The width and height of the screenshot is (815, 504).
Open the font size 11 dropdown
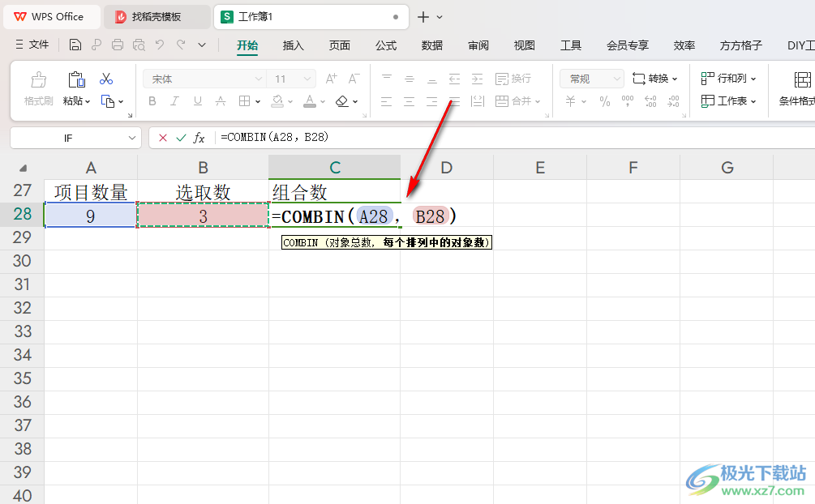click(307, 79)
